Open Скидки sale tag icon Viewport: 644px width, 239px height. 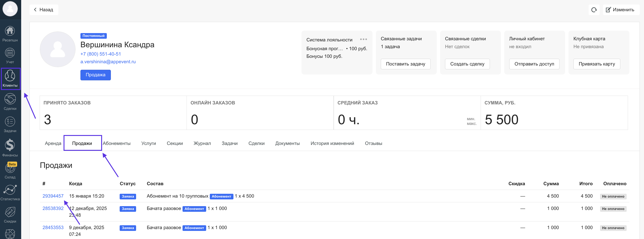click(10, 214)
